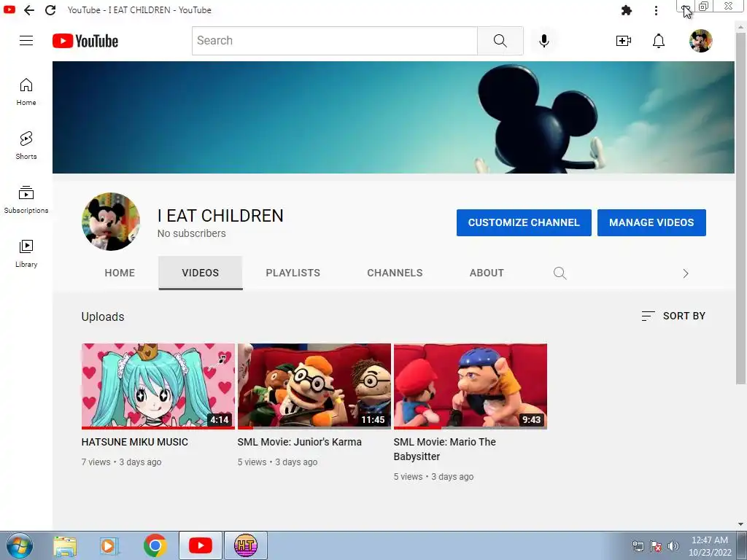Open the ABOUT tab
This screenshot has width=747, height=560.
[x=487, y=273]
